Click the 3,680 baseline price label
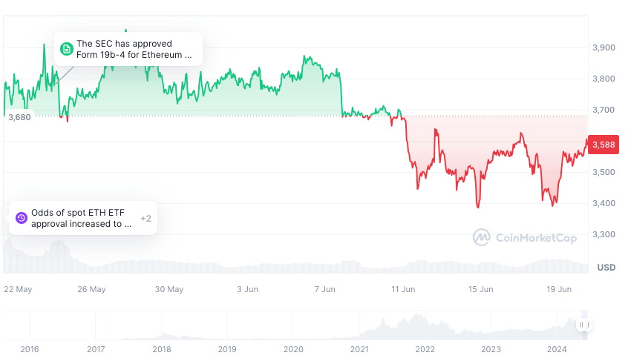 click(x=19, y=116)
